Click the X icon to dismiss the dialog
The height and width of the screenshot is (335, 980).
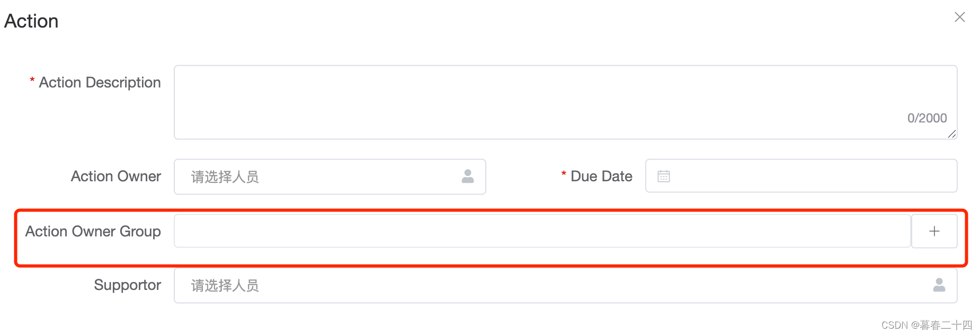[x=959, y=16]
